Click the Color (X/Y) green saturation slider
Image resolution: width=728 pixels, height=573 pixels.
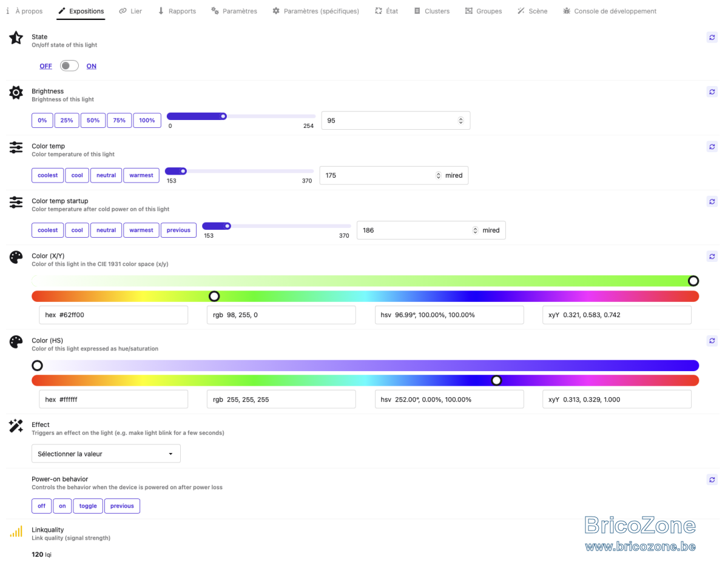click(x=365, y=281)
